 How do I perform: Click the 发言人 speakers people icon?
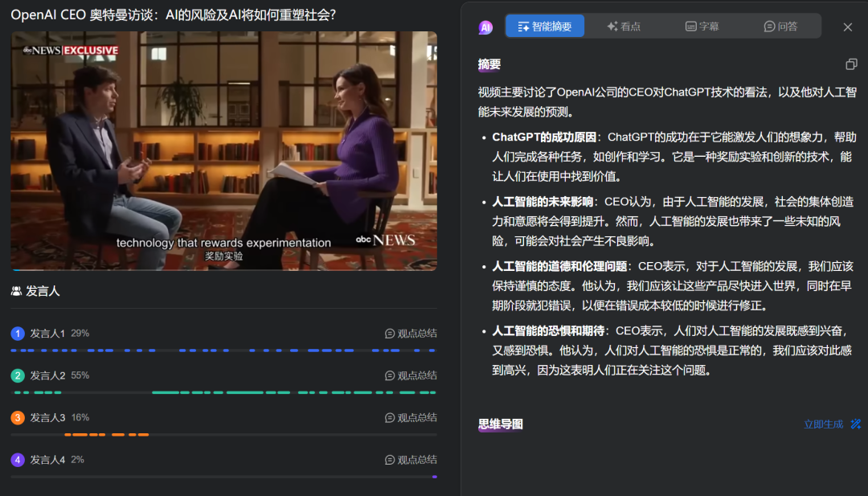pos(16,291)
